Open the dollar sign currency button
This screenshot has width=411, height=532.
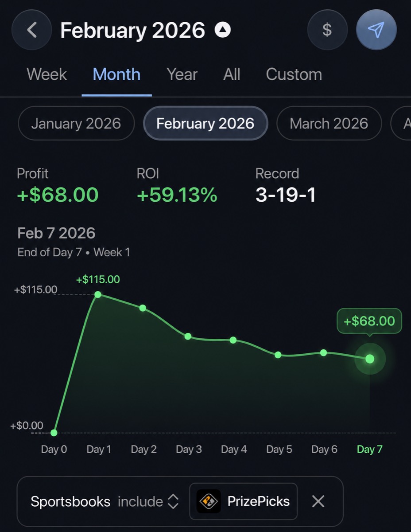327,30
